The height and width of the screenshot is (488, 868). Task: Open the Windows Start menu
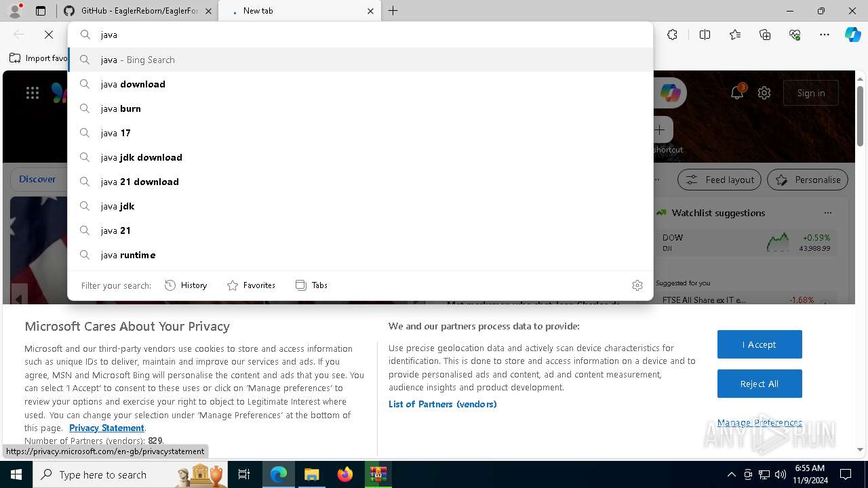[16, 474]
